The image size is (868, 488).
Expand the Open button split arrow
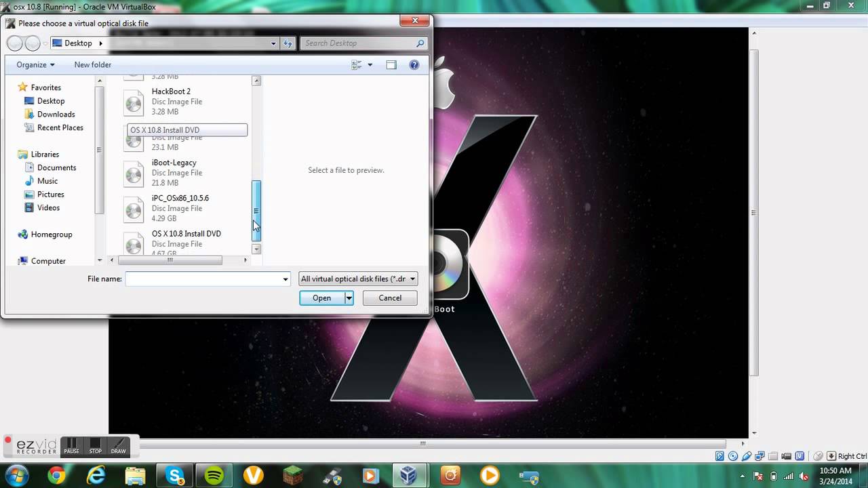[x=349, y=298]
